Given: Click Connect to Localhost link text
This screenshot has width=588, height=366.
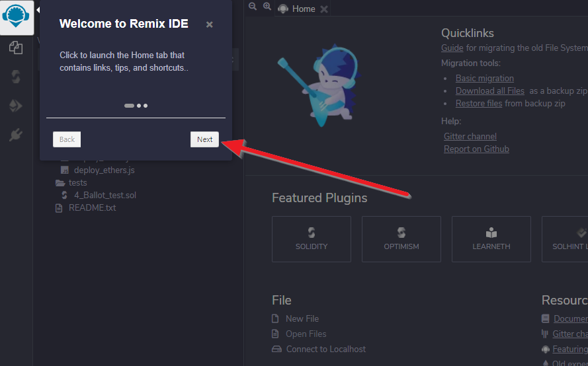Looking at the screenshot, I should (x=326, y=349).
